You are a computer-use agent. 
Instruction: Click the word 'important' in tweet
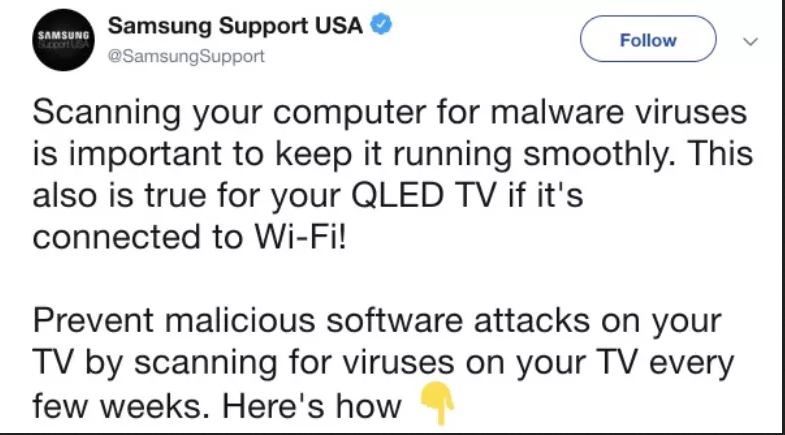[x=145, y=155]
